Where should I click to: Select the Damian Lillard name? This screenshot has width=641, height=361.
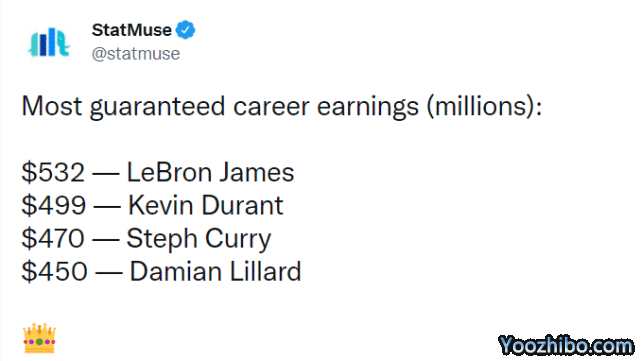[x=215, y=271]
